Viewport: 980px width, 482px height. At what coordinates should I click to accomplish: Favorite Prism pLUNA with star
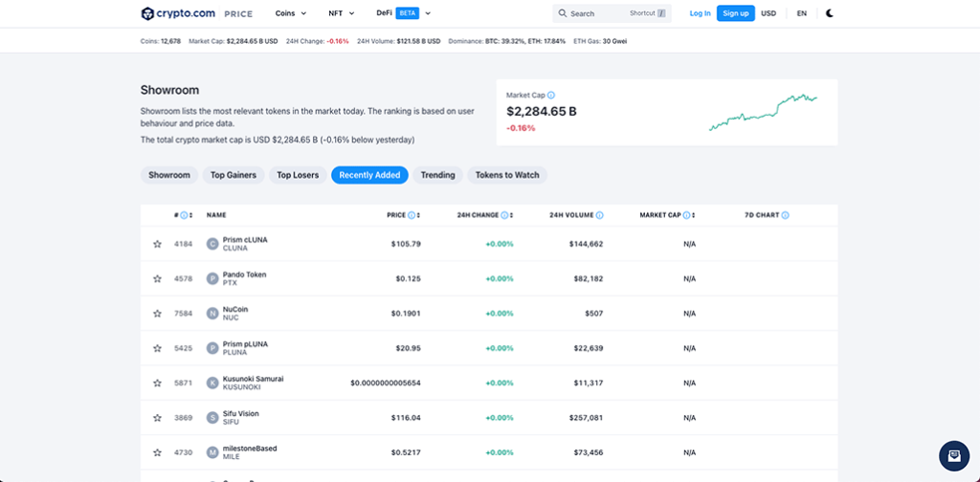157,348
